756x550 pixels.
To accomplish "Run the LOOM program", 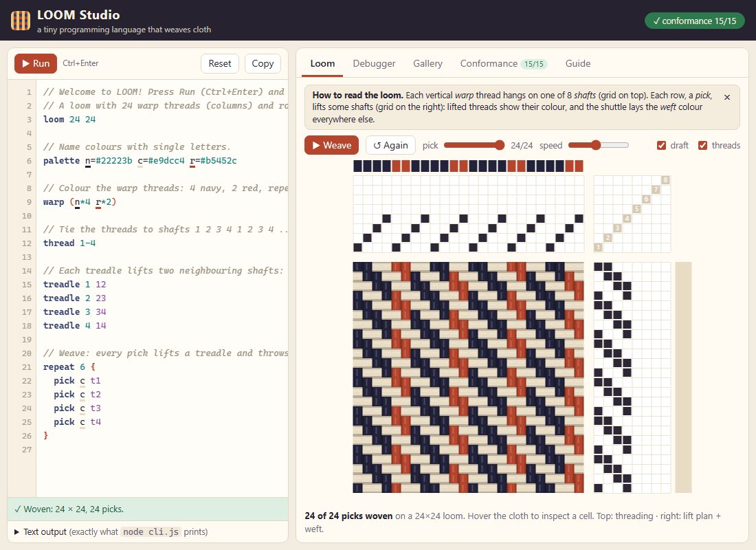I will coord(36,64).
